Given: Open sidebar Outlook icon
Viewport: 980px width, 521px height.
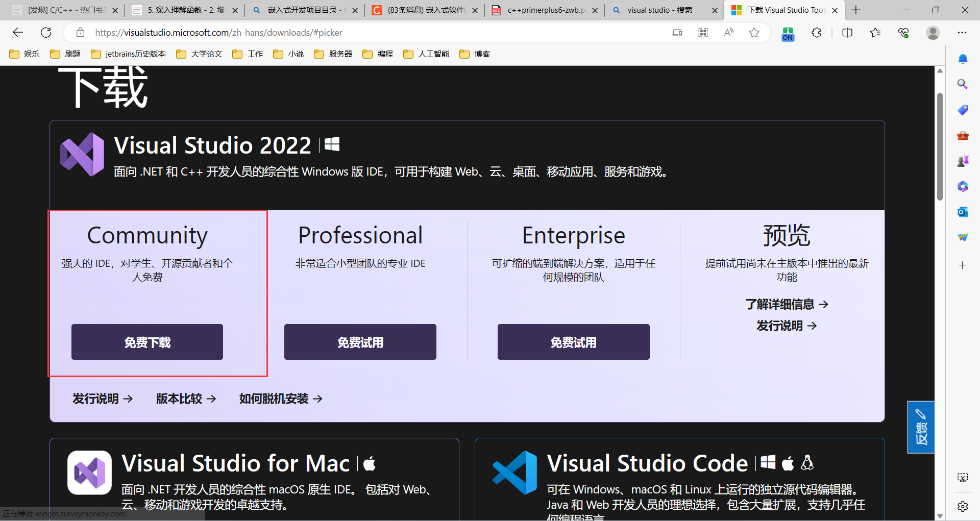Looking at the screenshot, I should pos(963,212).
